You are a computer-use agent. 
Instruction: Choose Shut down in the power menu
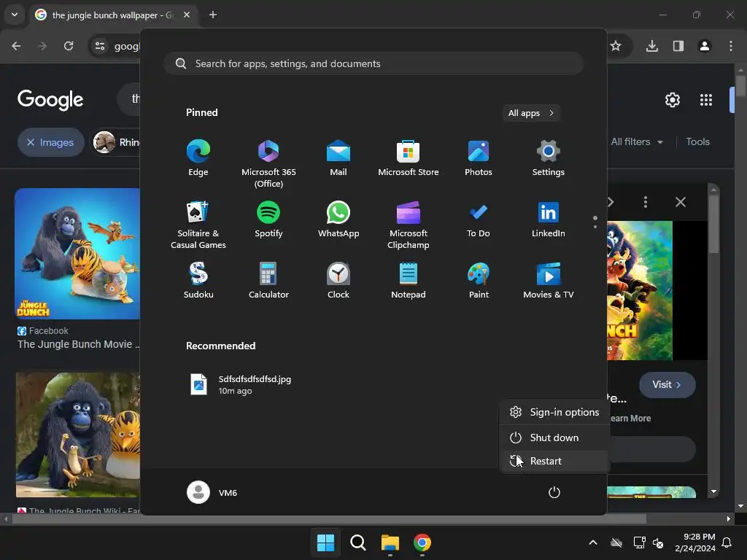(x=554, y=437)
